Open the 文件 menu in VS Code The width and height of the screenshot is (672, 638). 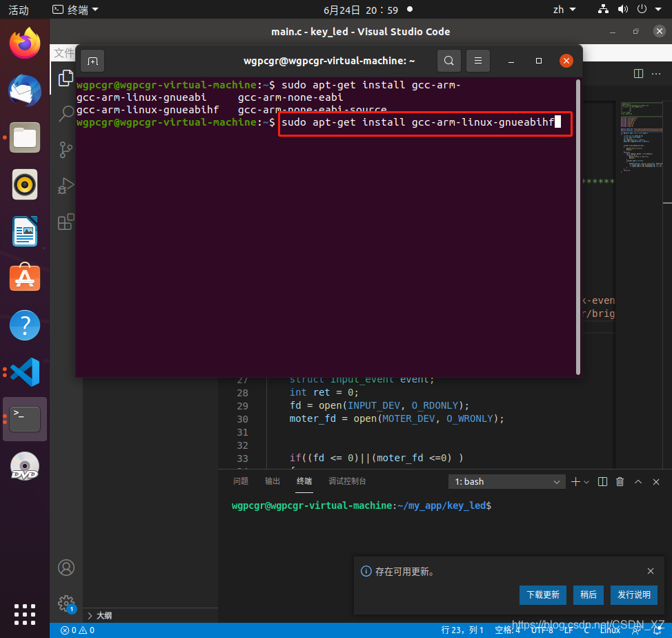pyautogui.click(x=64, y=53)
